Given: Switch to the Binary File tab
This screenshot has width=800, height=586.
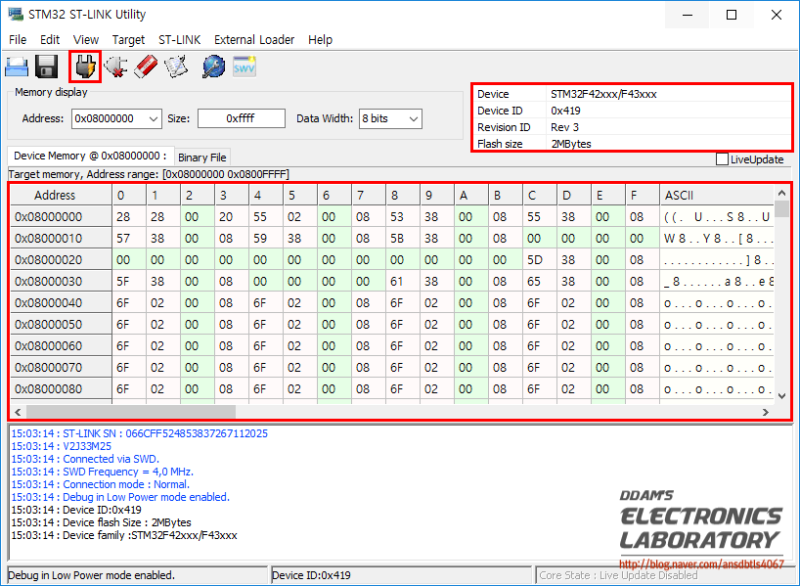Looking at the screenshot, I should [202, 156].
